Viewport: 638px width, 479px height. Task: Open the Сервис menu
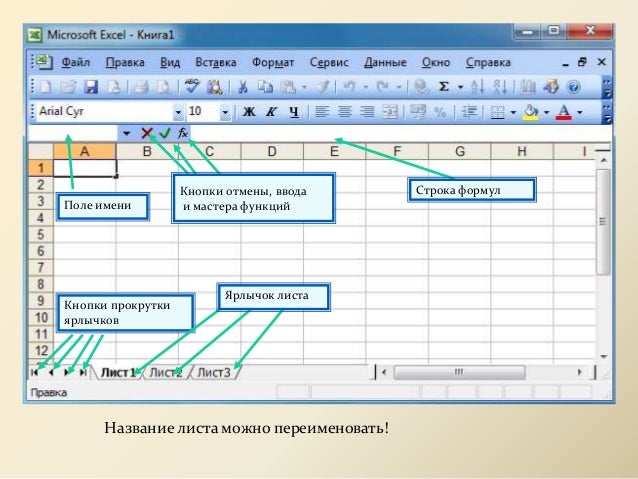(329, 63)
